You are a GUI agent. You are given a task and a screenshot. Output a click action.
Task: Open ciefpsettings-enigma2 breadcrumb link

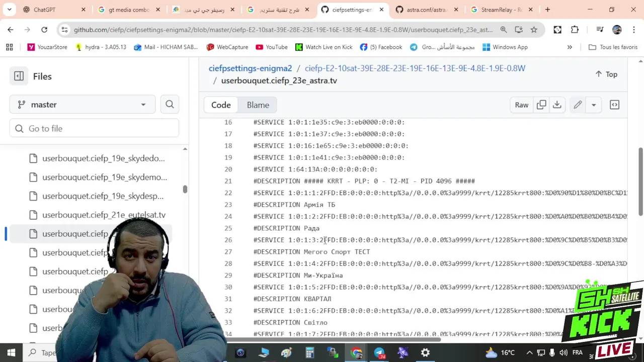tap(250, 68)
